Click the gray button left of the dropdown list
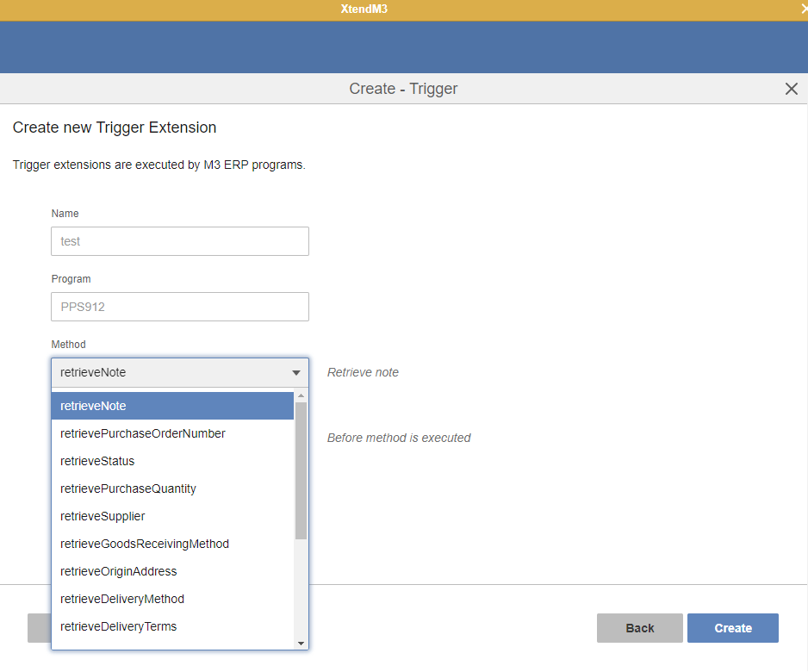This screenshot has height=672, width=808. [x=39, y=628]
